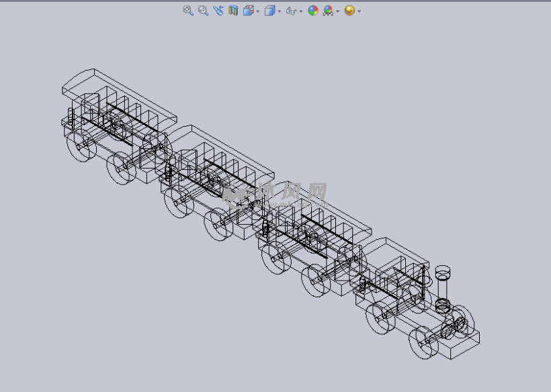Click the View Orientation cube icon
Image resolution: width=551 pixels, height=392 pixels.
[249, 11]
